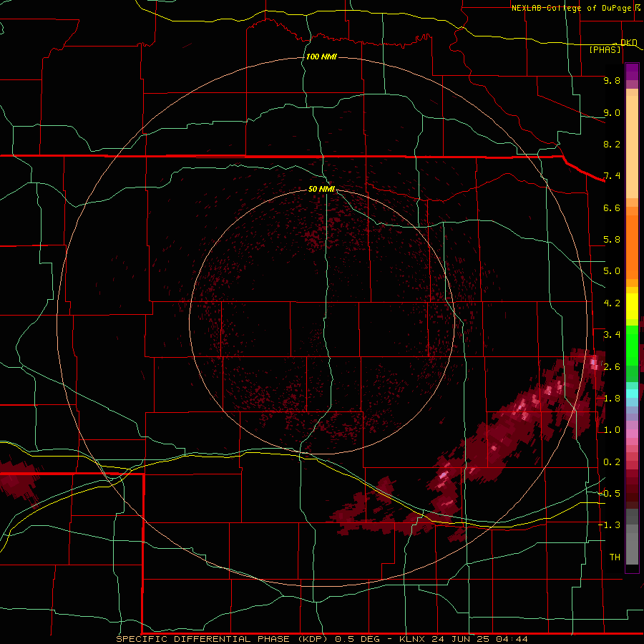Click the [PHAS] units label
Viewport: 644px width, 644px height.
tap(605, 49)
